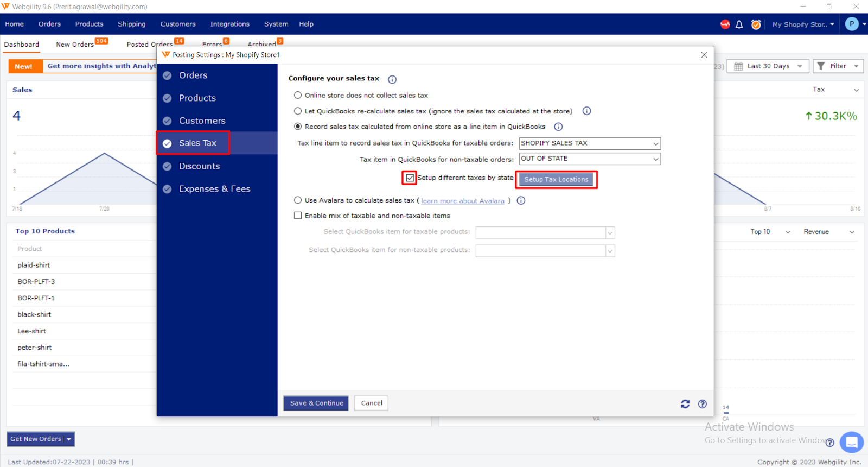
Task: Click the Cancel button
Action: click(372, 403)
